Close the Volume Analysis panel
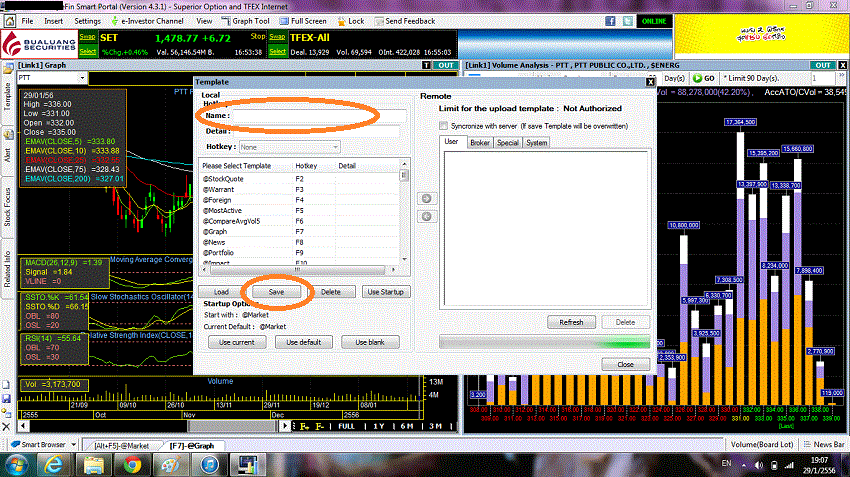The height and width of the screenshot is (477, 850). 843,65
